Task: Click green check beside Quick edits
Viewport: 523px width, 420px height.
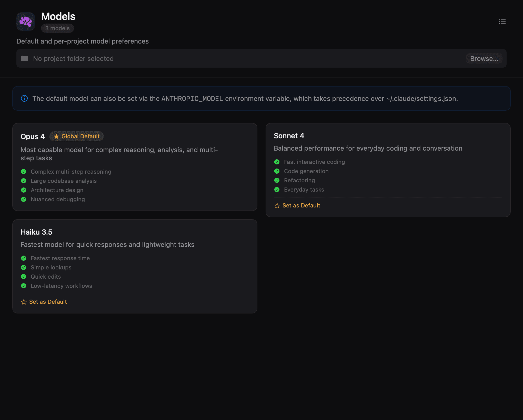Action: (24, 277)
